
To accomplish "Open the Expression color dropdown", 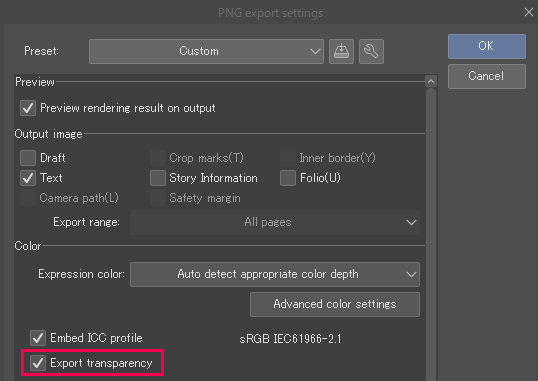I will [275, 274].
